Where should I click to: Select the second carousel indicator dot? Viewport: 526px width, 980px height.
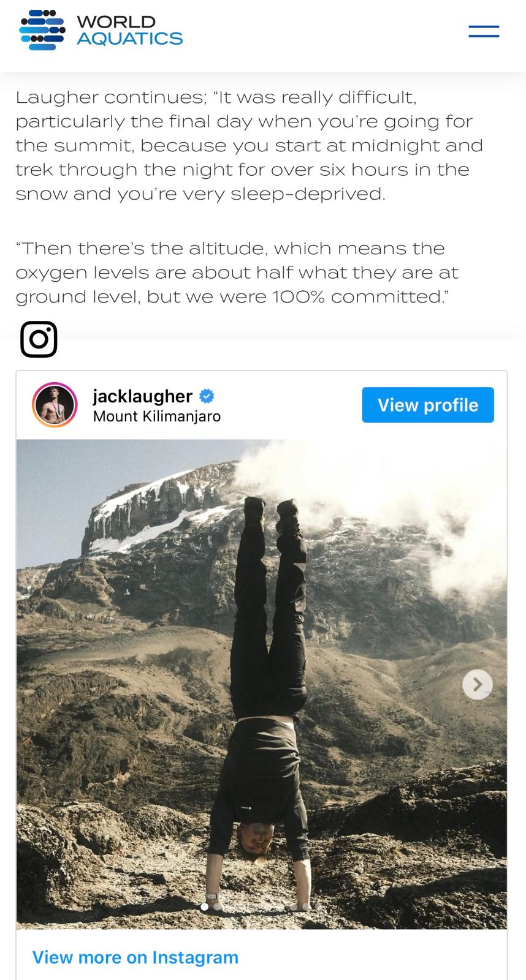click(x=218, y=907)
